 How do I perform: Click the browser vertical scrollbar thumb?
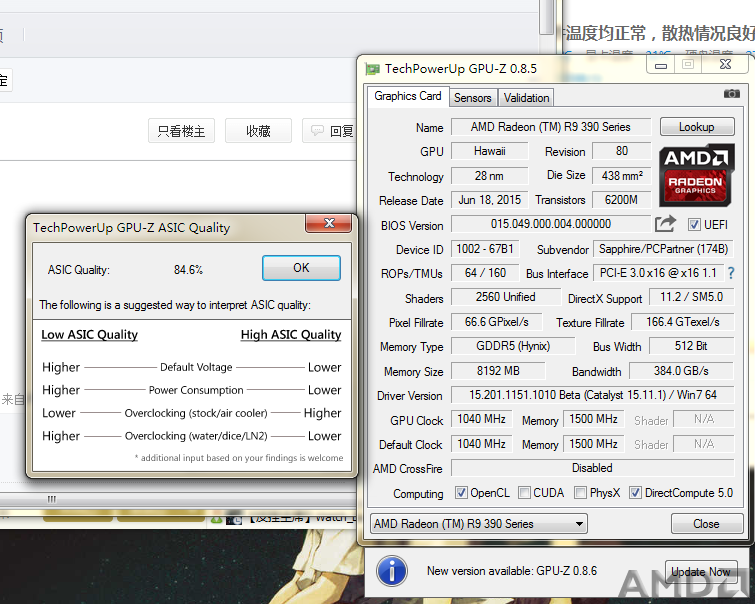point(546,17)
